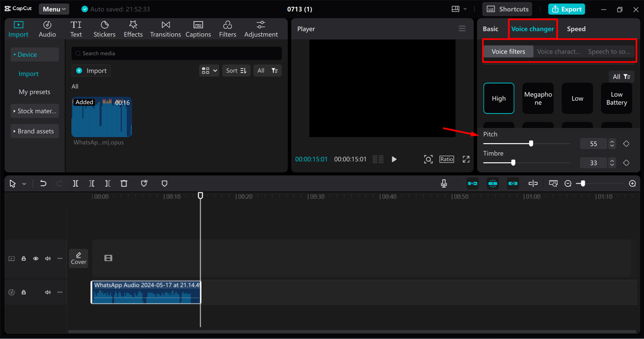Open the Speech to song sub-tab
The height and width of the screenshot is (339, 644).
pos(609,51)
